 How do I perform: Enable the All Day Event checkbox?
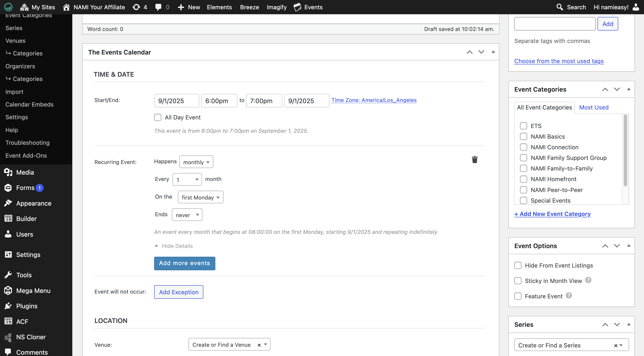[158, 117]
